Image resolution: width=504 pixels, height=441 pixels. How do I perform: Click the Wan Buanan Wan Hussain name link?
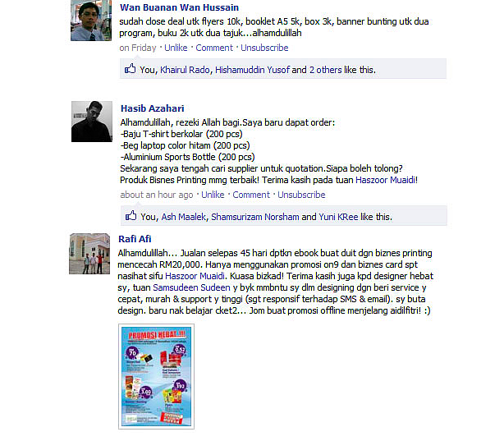tap(180, 7)
